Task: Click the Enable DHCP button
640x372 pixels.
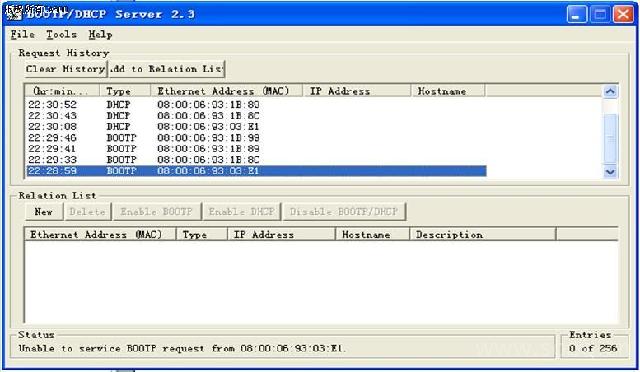Action: pos(242,212)
